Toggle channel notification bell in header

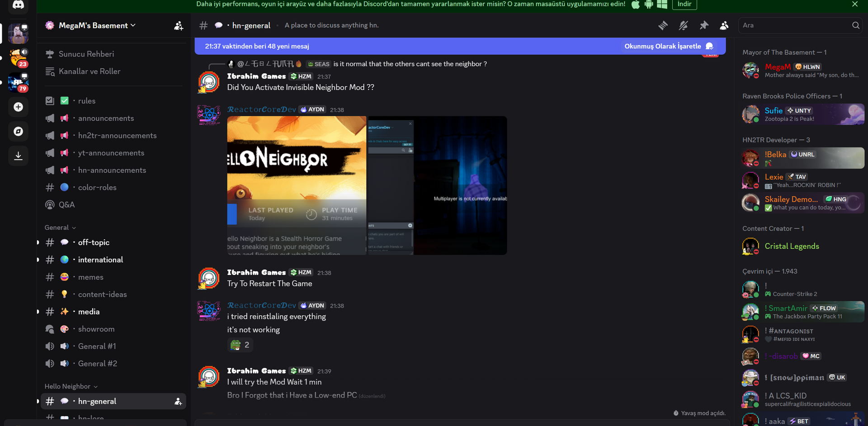683,25
